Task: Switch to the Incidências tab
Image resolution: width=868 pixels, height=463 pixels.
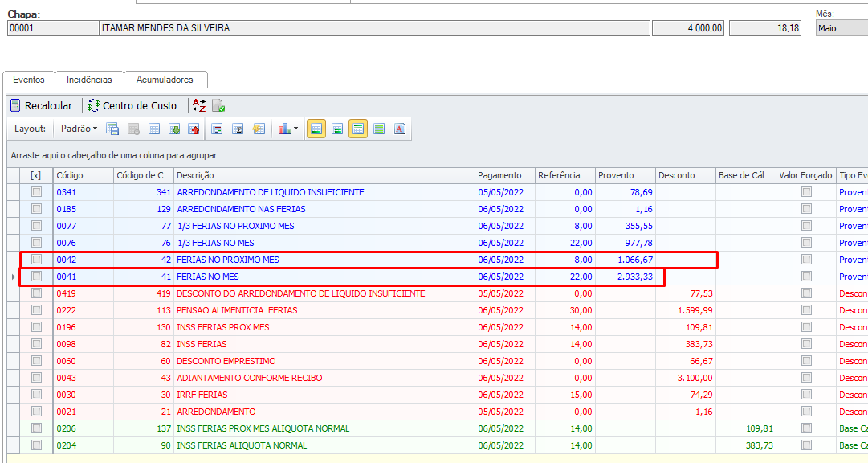Action: (x=89, y=80)
